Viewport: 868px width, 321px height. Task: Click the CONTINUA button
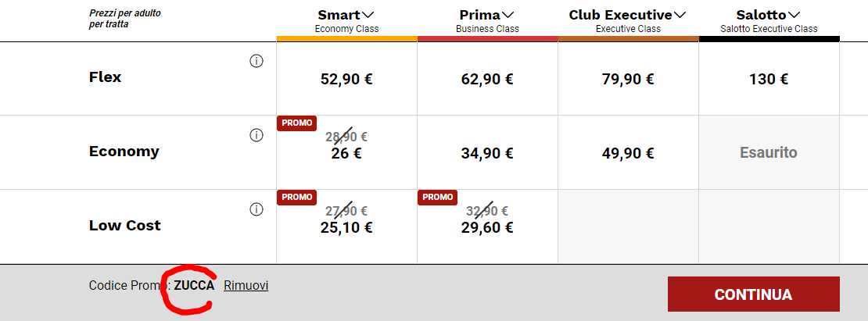(753, 294)
